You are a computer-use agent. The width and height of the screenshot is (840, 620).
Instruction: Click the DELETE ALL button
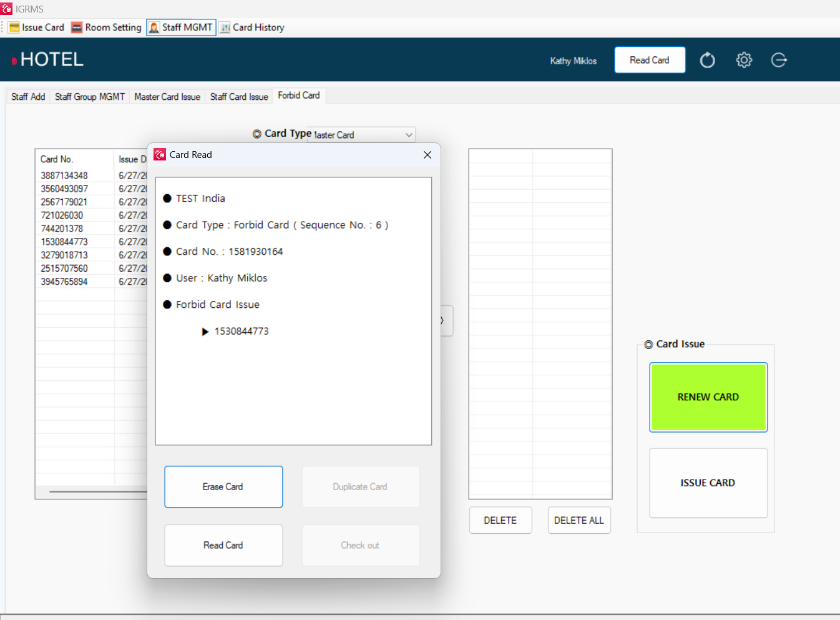pyautogui.click(x=579, y=520)
